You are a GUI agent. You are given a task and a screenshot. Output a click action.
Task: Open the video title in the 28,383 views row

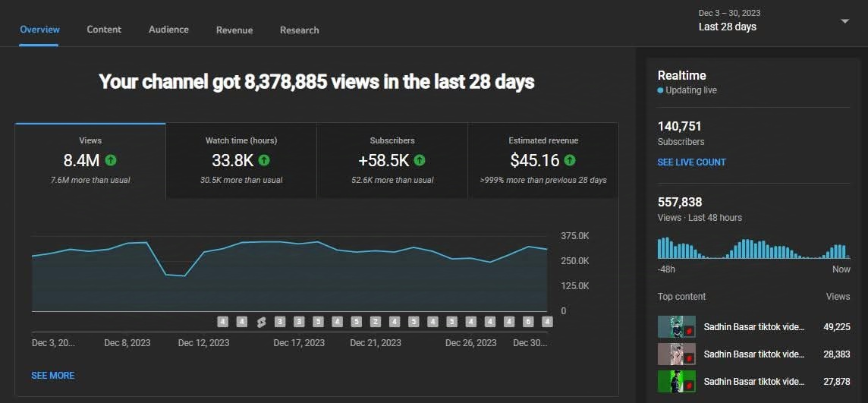tap(754, 354)
